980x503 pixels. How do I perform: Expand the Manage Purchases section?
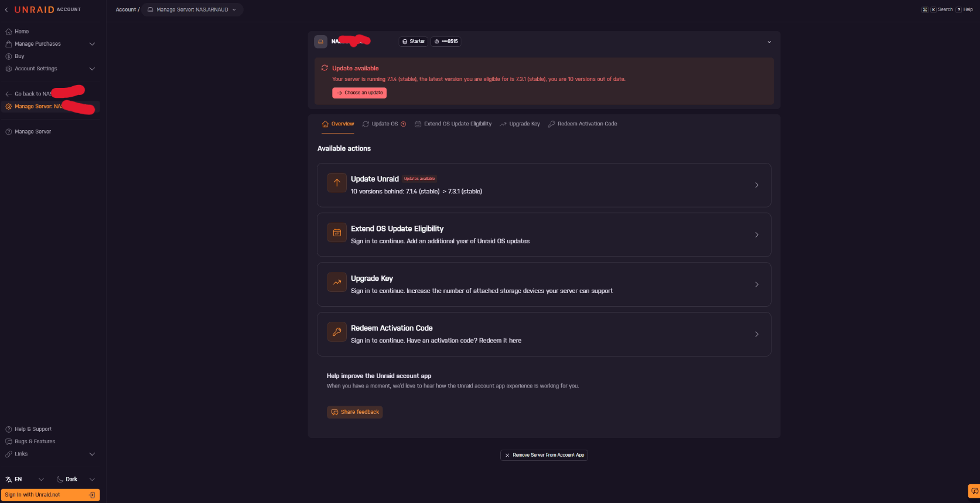click(x=92, y=44)
